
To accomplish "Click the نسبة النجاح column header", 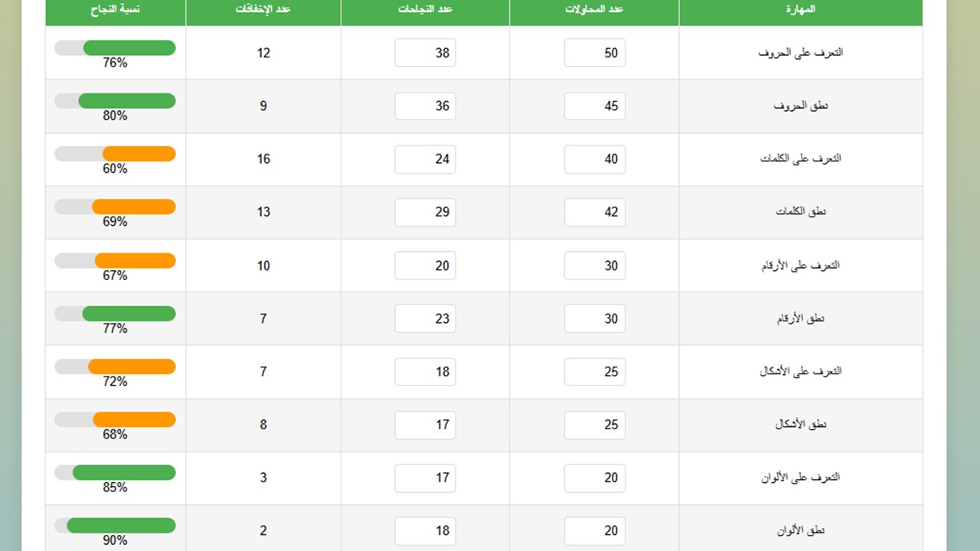I will point(116,10).
